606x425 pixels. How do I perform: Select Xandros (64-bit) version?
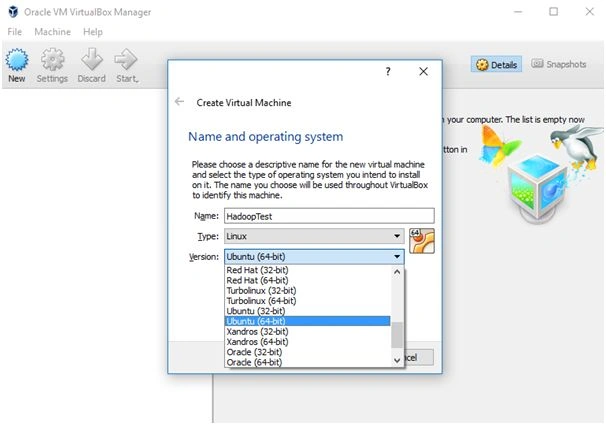coord(307,342)
